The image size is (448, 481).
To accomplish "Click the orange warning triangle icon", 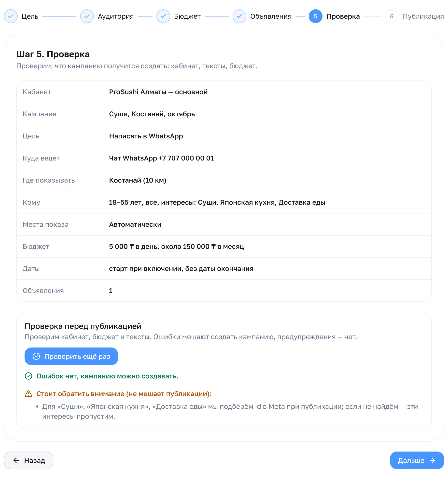I will pyautogui.click(x=29, y=394).
